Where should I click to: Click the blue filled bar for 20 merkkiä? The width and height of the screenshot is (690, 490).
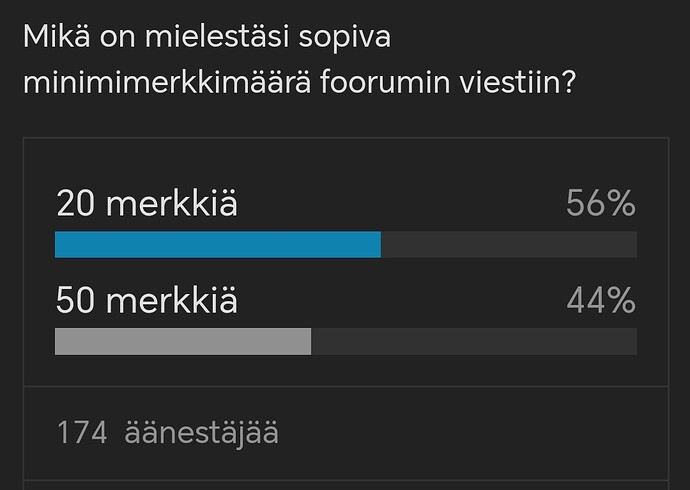tap(218, 245)
